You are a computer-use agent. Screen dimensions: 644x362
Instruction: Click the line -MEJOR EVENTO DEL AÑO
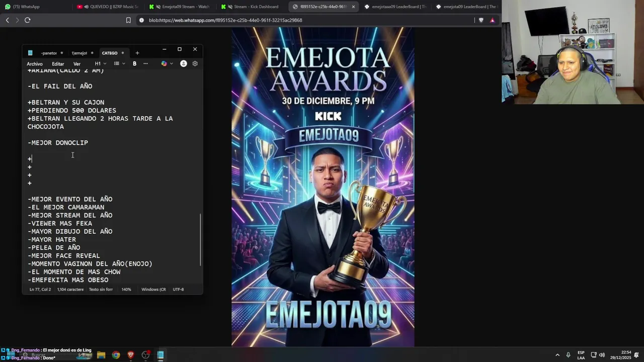[x=70, y=199]
